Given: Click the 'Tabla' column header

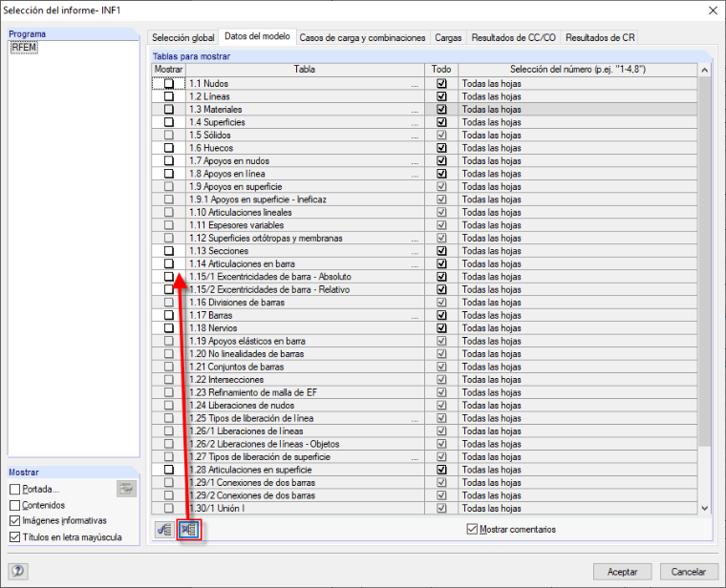Looking at the screenshot, I should click(x=305, y=70).
